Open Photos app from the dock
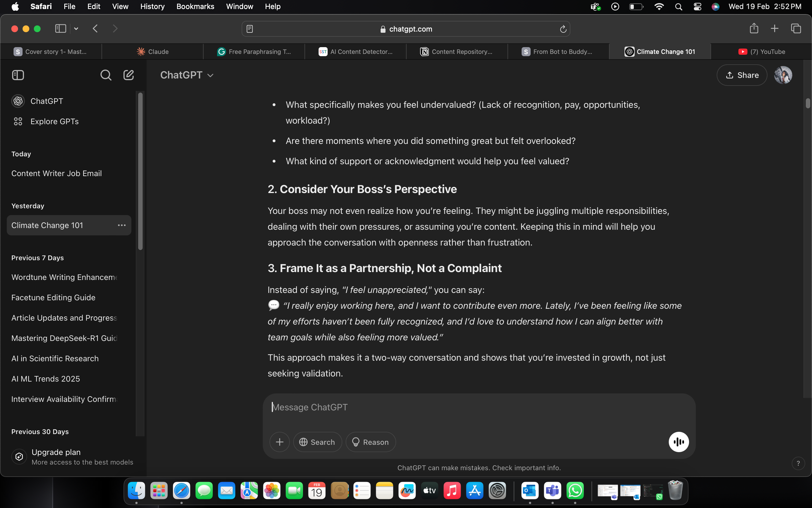 (272, 491)
